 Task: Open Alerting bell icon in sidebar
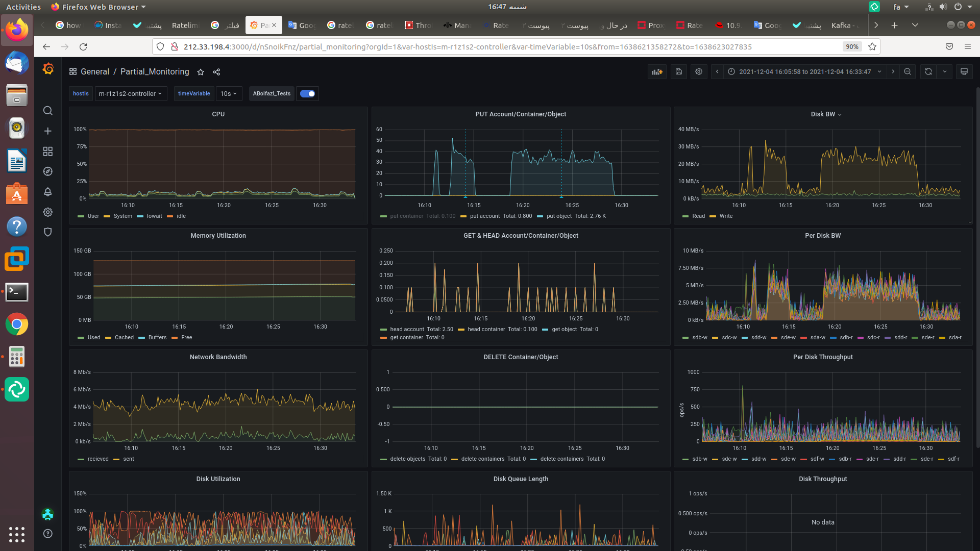click(48, 192)
